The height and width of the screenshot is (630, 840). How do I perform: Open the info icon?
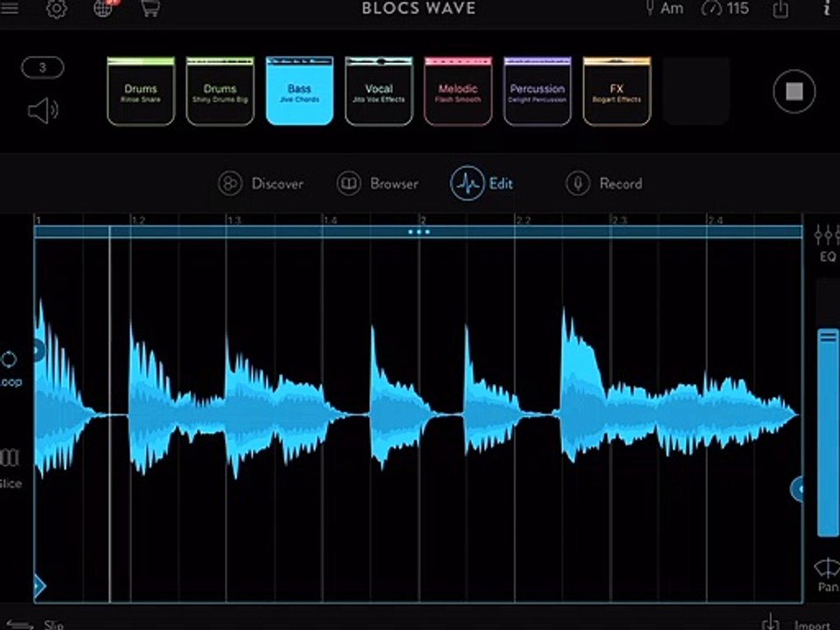827,8
